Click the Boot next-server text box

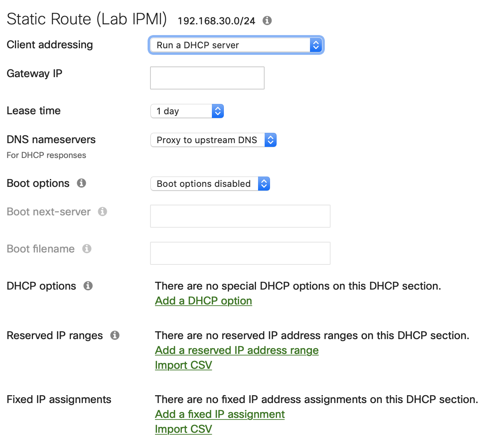(x=240, y=216)
